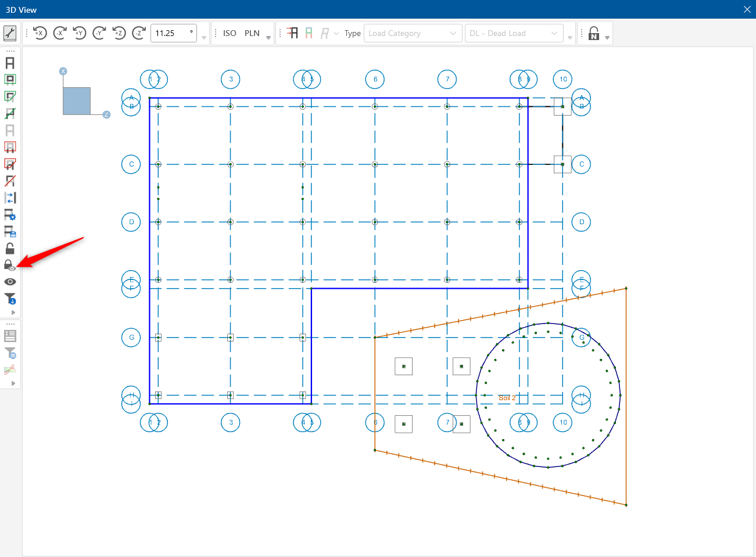Expand the arrow beside the N lock icon

pyautogui.click(x=607, y=37)
